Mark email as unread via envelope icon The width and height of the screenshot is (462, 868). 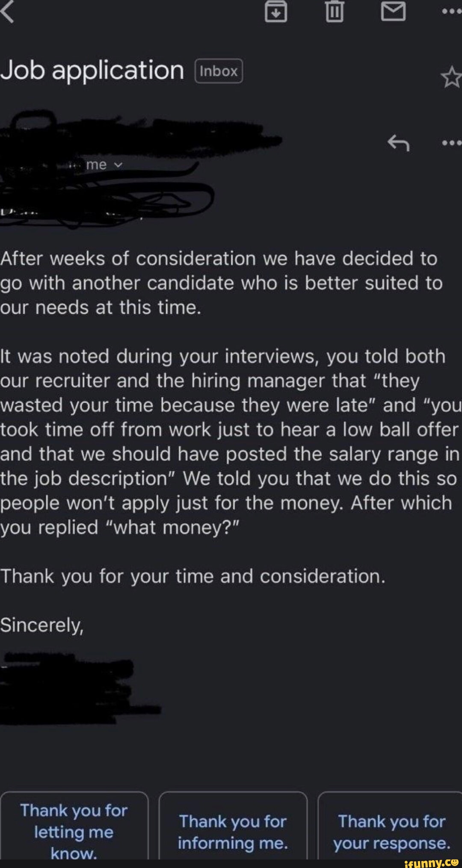click(x=393, y=12)
